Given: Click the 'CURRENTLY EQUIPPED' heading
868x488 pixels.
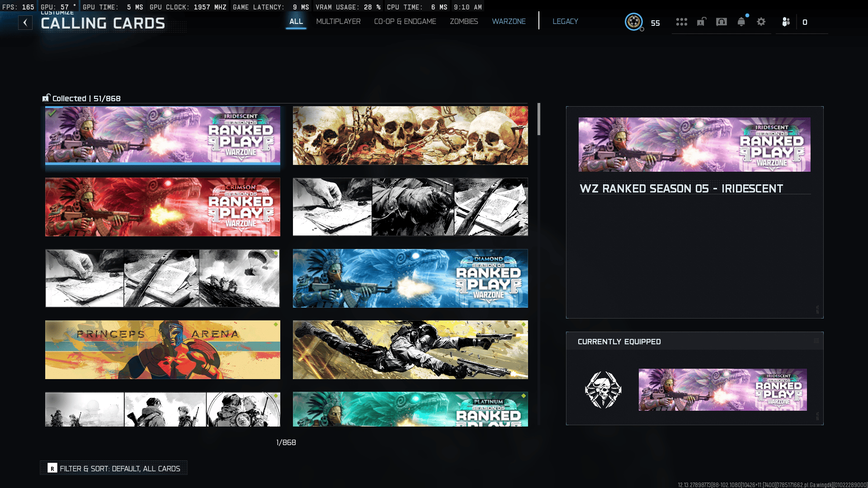Looking at the screenshot, I should click(619, 342).
